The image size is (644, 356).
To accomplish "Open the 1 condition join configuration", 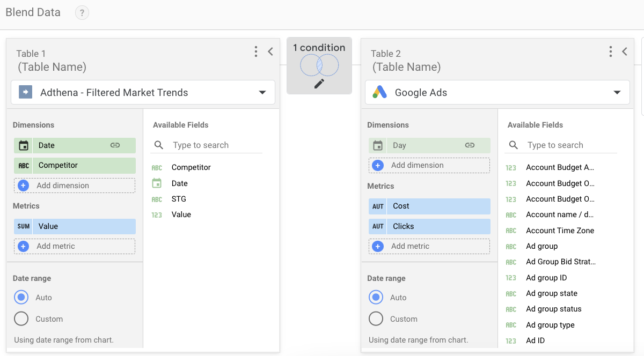I will [x=319, y=65].
